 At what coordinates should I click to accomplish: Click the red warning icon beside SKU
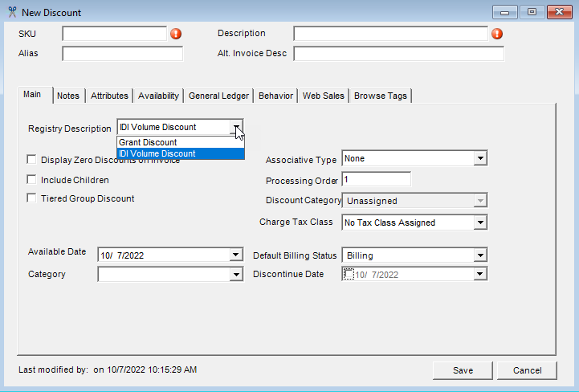[x=176, y=34]
